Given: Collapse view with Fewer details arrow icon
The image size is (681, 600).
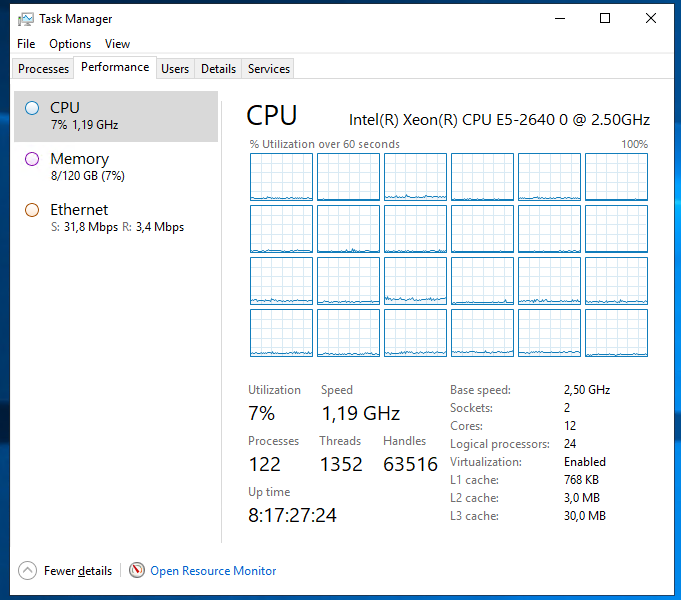Looking at the screenshot, I should (28, 571).
